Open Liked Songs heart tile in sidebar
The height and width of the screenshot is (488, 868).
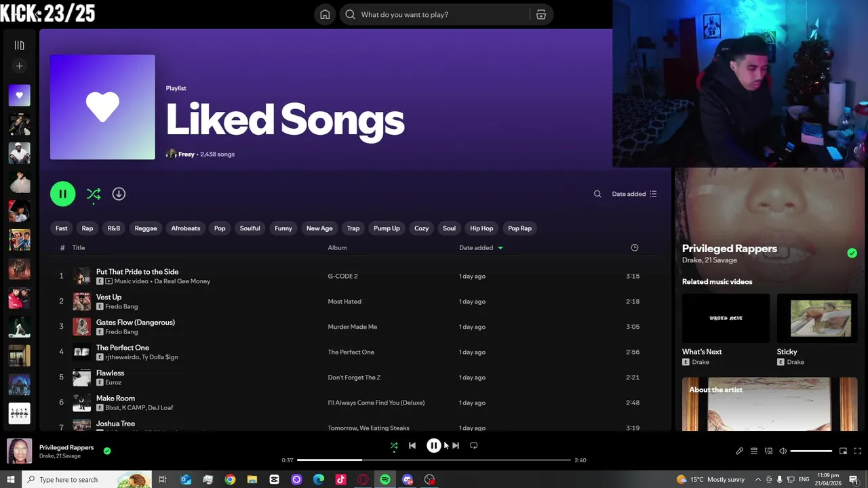(19, 96)
